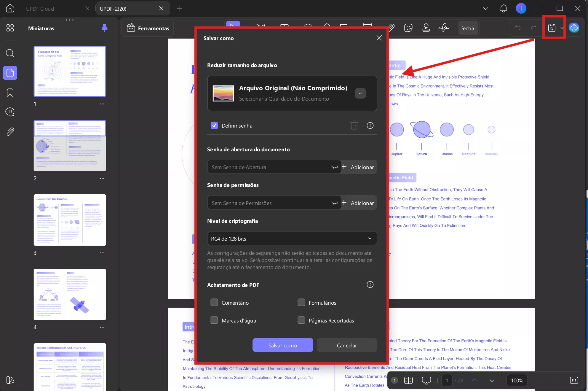Open the attachments paperclip sidebar icon
Viewport: 588px width, 391px height.
pos(10,131)
